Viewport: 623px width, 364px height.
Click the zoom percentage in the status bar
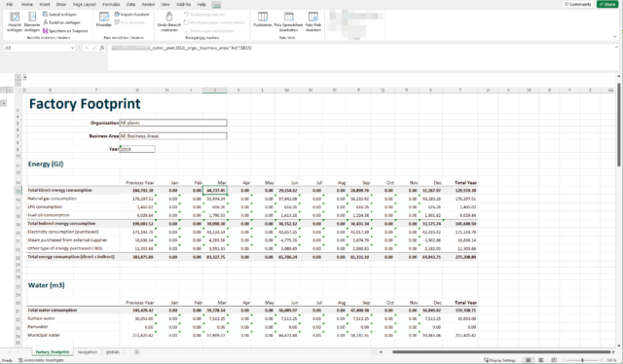[x=612, y=360]
